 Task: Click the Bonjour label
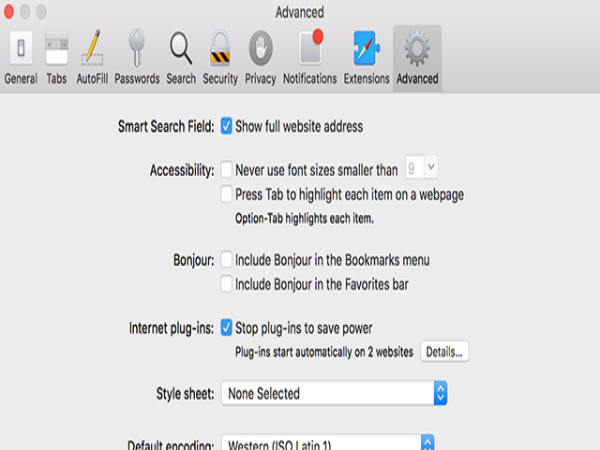click(194, 260)
